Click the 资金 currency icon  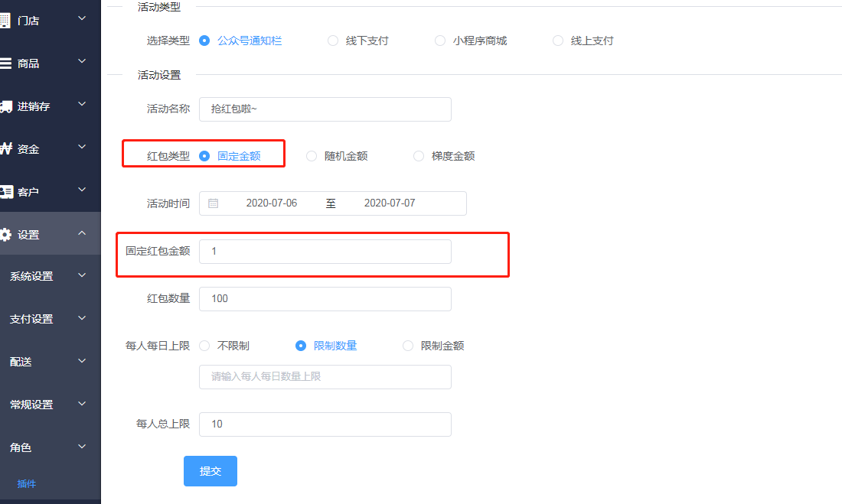(x=6, y=148)
